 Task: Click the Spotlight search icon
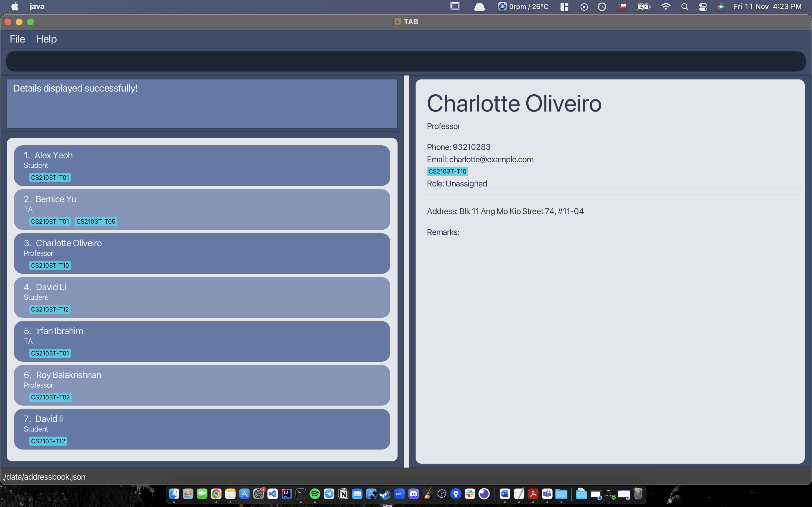click(x=685, y=7)
